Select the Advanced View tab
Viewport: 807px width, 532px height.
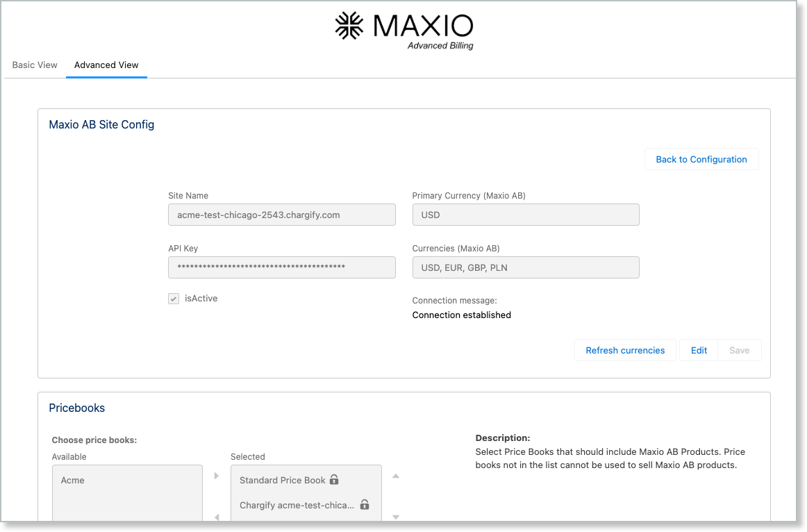coord(106,65)
